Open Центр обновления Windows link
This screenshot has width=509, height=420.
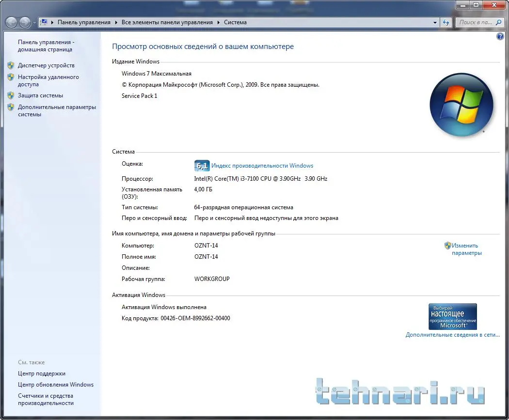click(x=56, y=384)
